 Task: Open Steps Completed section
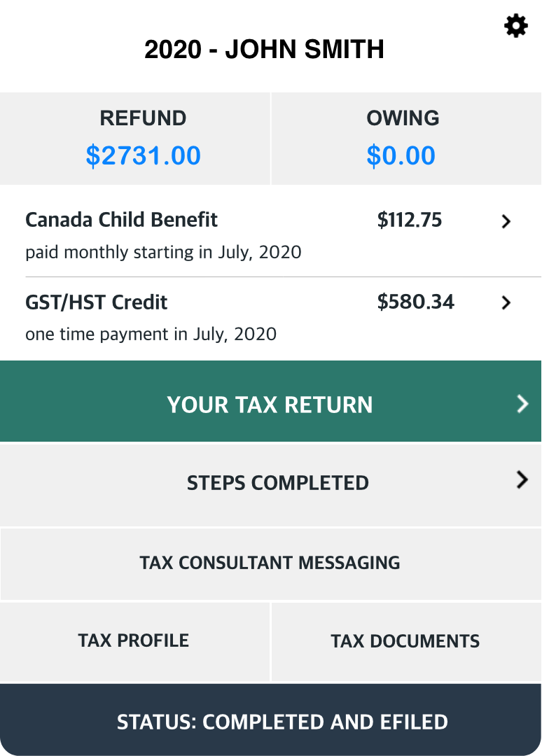pyautogui.click(x=270, y=486)
